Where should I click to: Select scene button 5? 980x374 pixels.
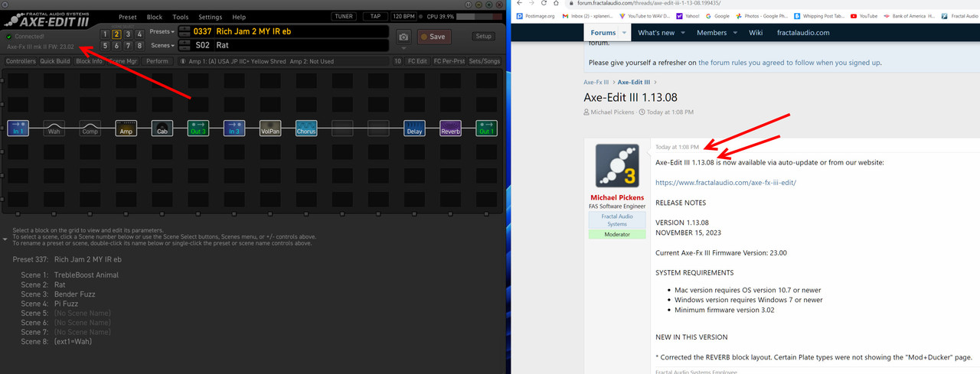(105, 46)
